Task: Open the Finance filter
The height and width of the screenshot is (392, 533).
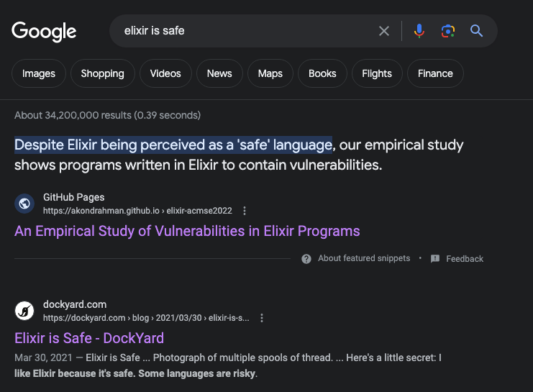Action: [x=435, y=73]
